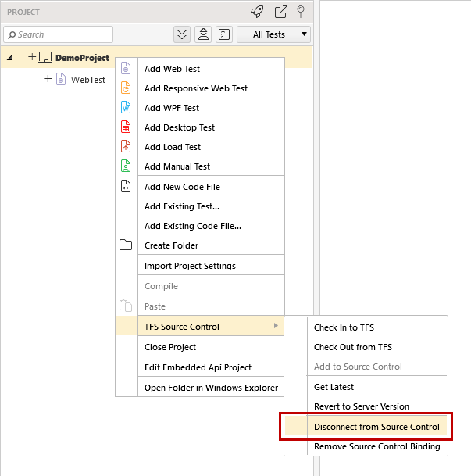The height and width of the screenshot is (476, 471).
Task: Collapse the DemoProject tree node
Action: [10, 57]
